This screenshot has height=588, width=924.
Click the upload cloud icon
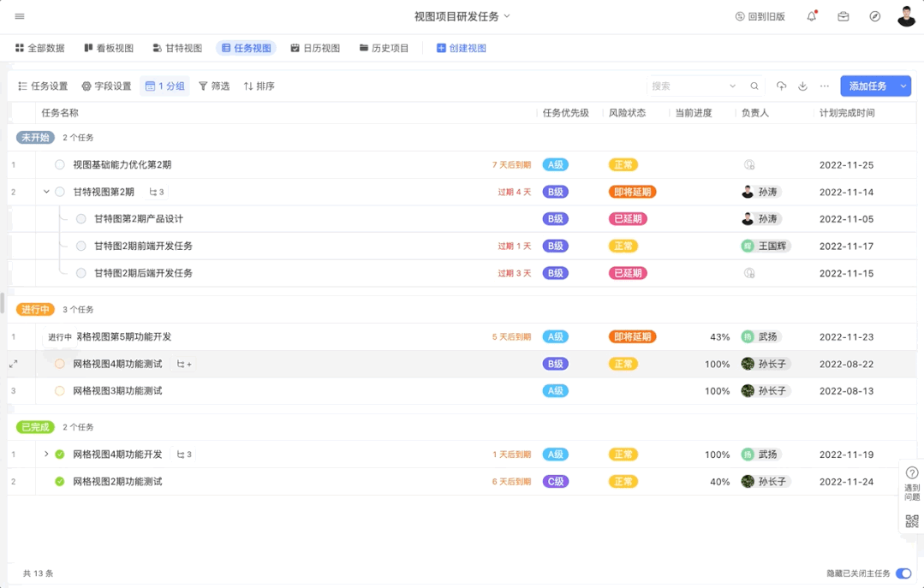point(781,86)
